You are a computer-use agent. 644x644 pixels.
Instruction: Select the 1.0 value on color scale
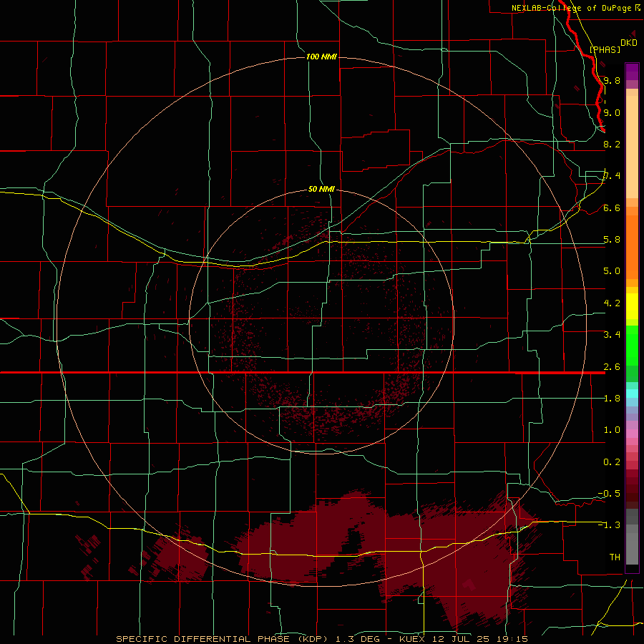pos(612,430)
